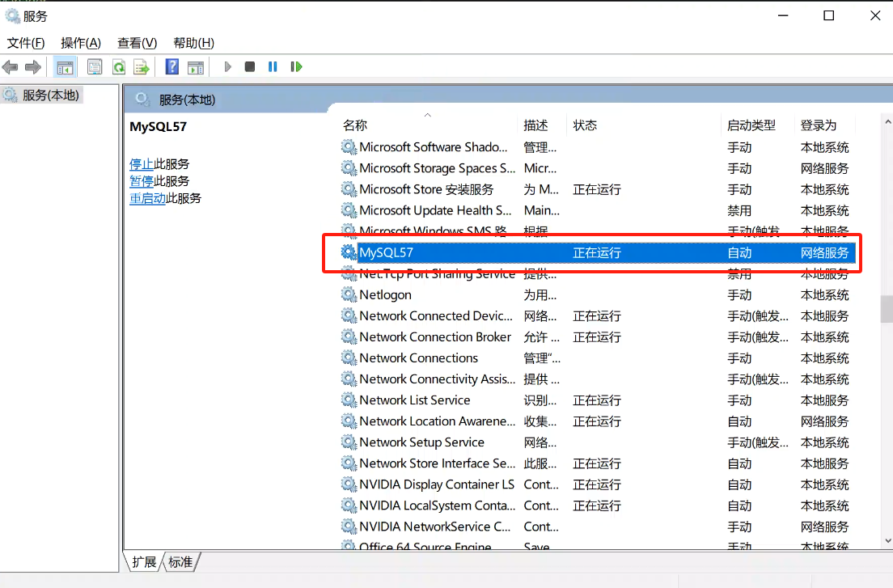Click gear icon of NVIDIA LocalSystem Container
This screenshot has width=893, height=588.
[349, 505]
